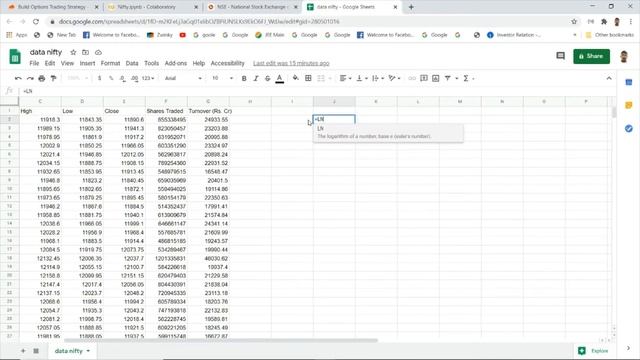
Task: Click the Redo icon in the toolbar
Action: 30,78
